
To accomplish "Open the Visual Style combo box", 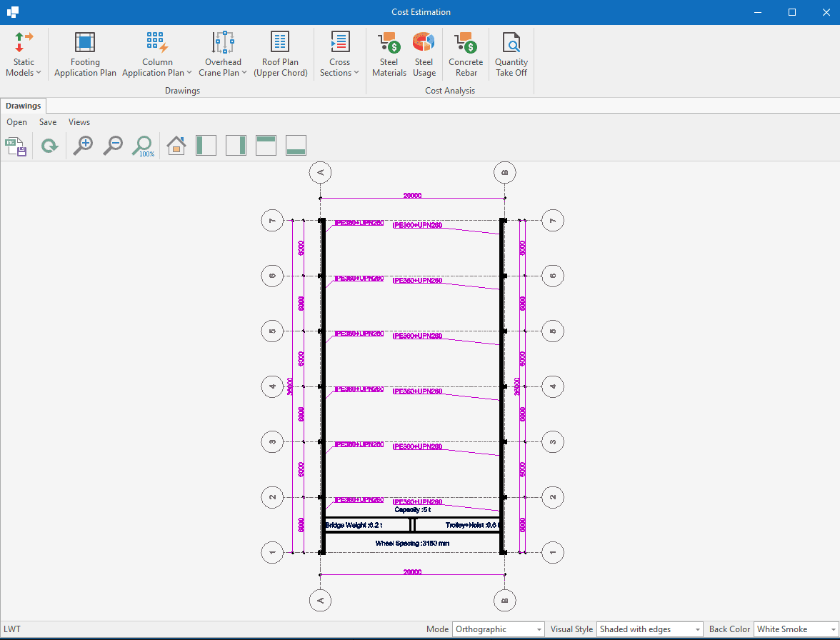I will tap(650, 629).
